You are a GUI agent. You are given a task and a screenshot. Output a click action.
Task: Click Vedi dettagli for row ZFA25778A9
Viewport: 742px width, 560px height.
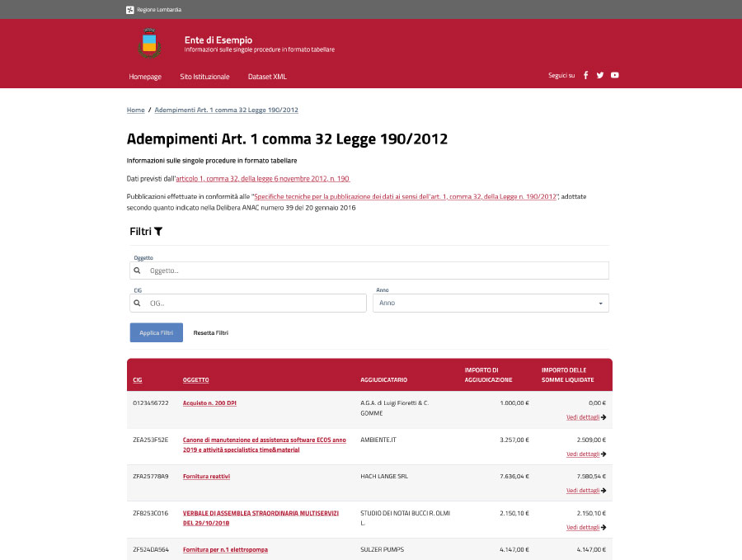pyautogui.click(x=583, y=491)
